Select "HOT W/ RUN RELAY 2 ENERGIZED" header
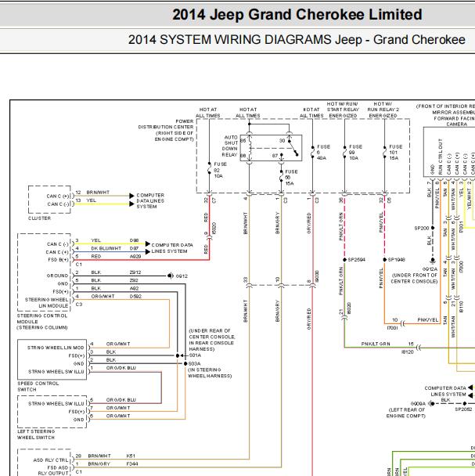Image resolution: width=475 pixels, height=476 pixels. pos(383,110)
